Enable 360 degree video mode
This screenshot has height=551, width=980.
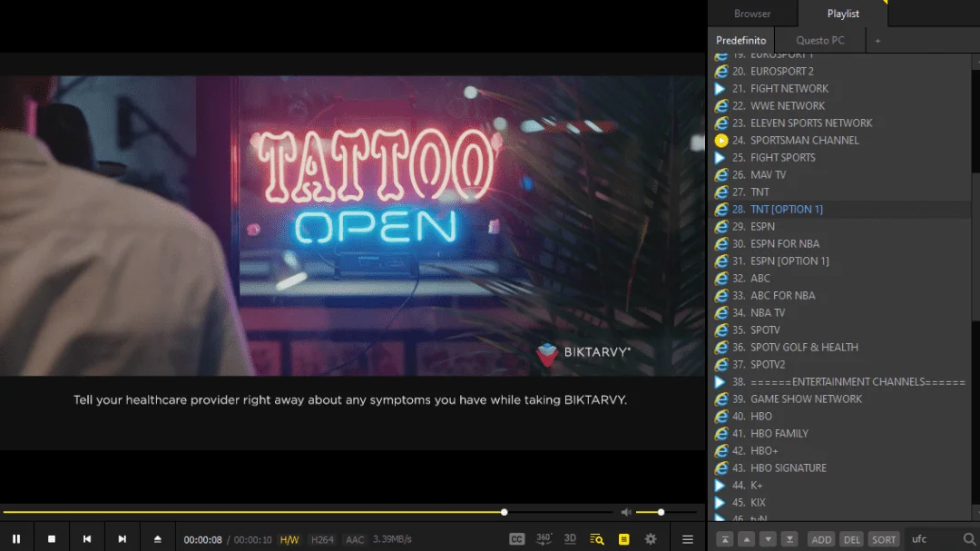point(544,538)
